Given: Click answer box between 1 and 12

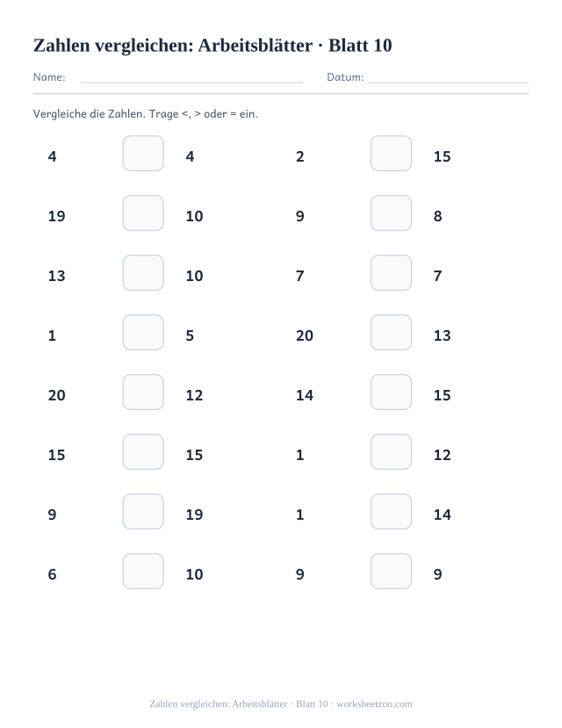Looking at the screenshot, I should 392,451.
